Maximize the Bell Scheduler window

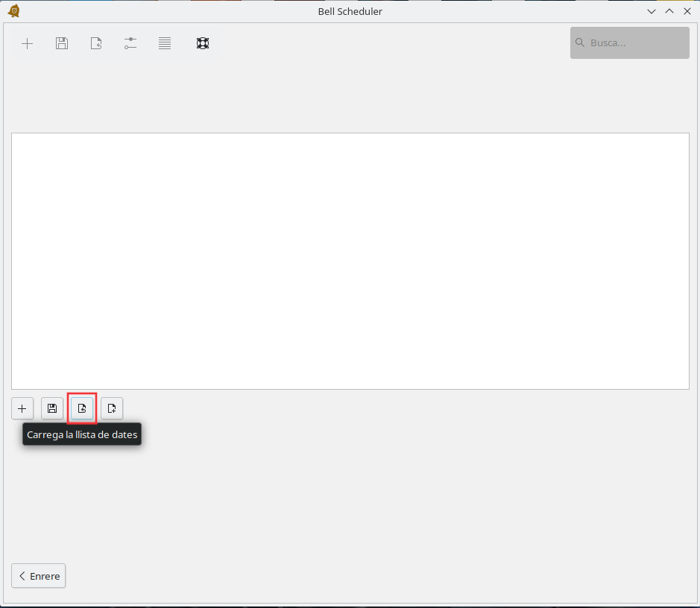[x=669, y=11]
